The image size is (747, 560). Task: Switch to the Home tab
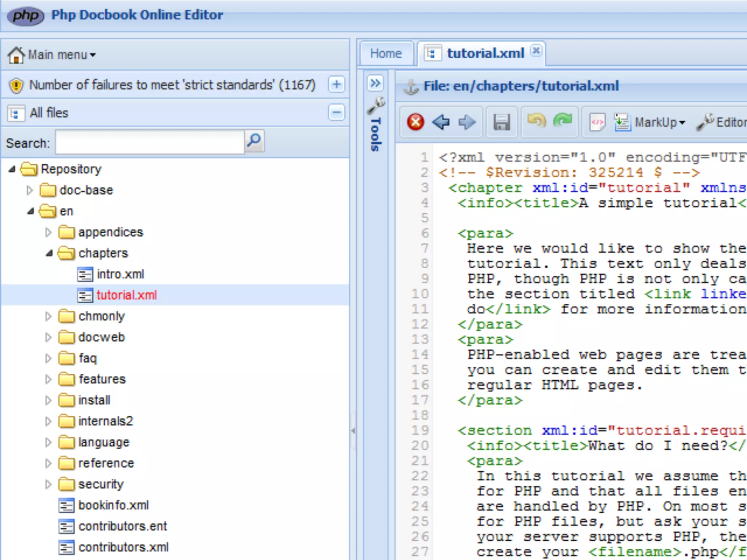click(386, 54)
